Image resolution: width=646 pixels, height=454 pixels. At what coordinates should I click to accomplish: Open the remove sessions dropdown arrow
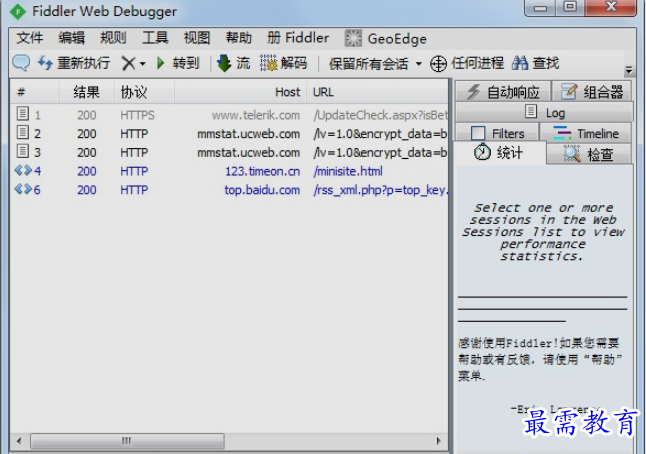point(143,64)
